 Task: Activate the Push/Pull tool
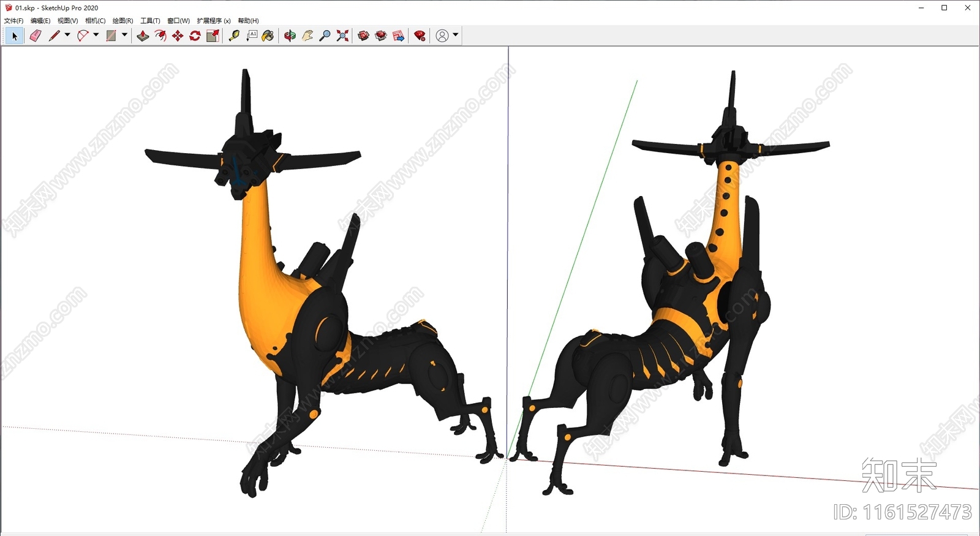point(143,36)
